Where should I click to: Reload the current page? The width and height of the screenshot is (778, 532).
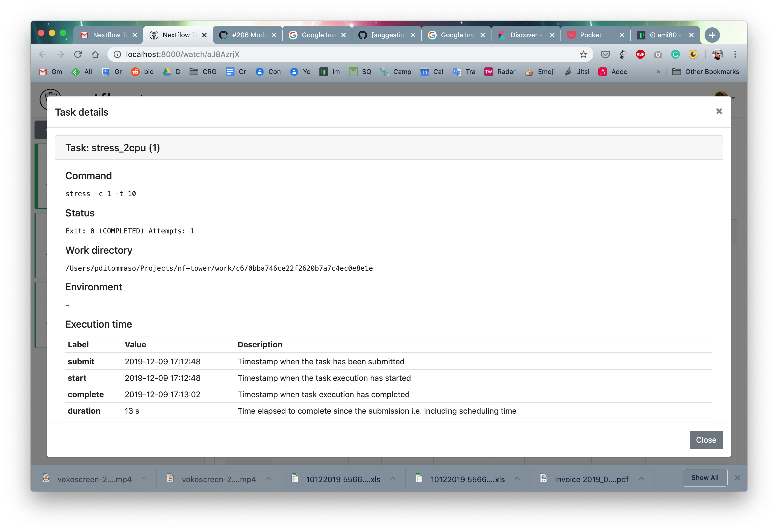pyautogui.click(x=78, y=54)
